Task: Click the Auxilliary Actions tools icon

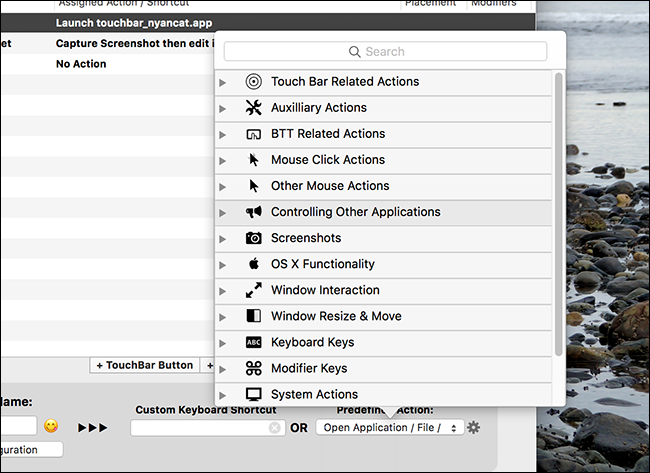Action: tap(253, 108)
